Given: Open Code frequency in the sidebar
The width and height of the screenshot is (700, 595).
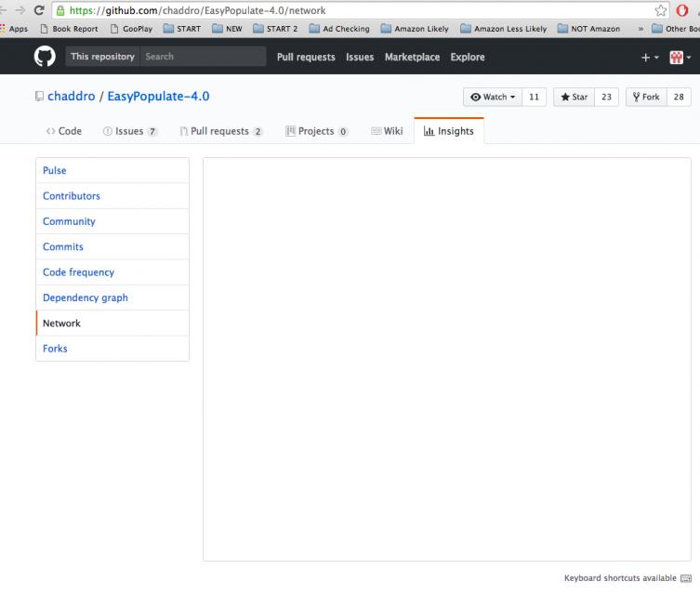Looking at the screenshot, I should click(x=112, y=272).
